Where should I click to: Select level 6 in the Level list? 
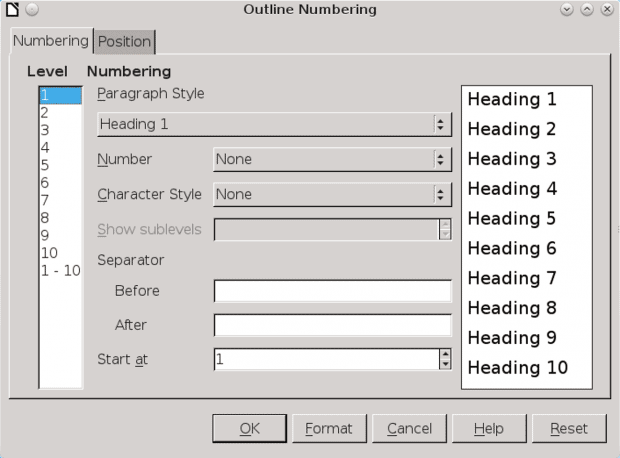(61, 182)
